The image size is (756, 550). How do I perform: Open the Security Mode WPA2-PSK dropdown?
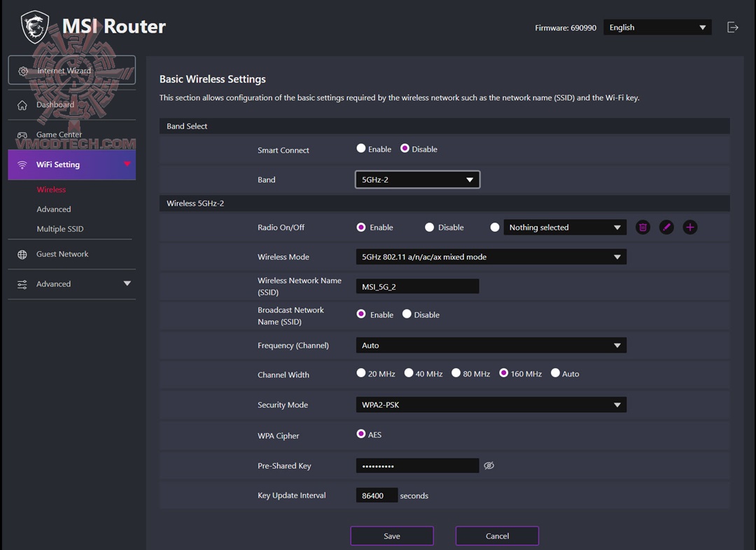[x=491, y=405]
